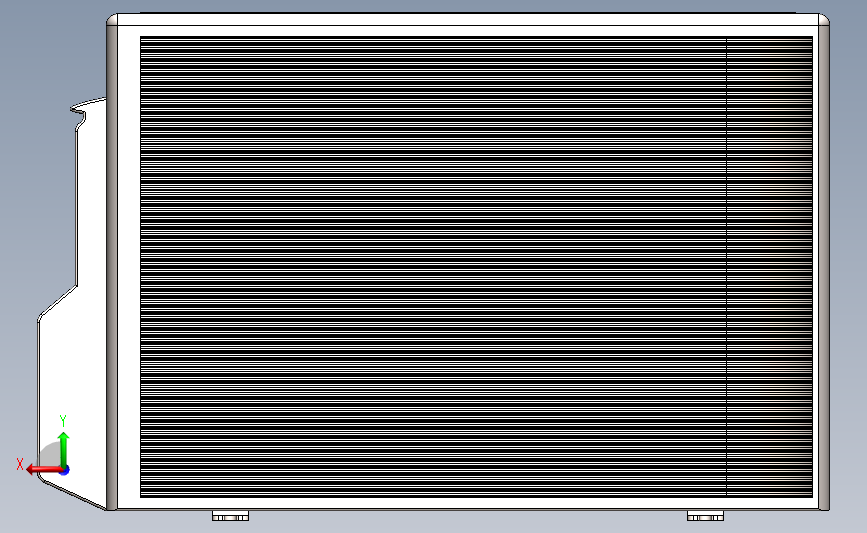Click the blue Z axis dot of triad

pyautogui.click(x=64, y=470)
